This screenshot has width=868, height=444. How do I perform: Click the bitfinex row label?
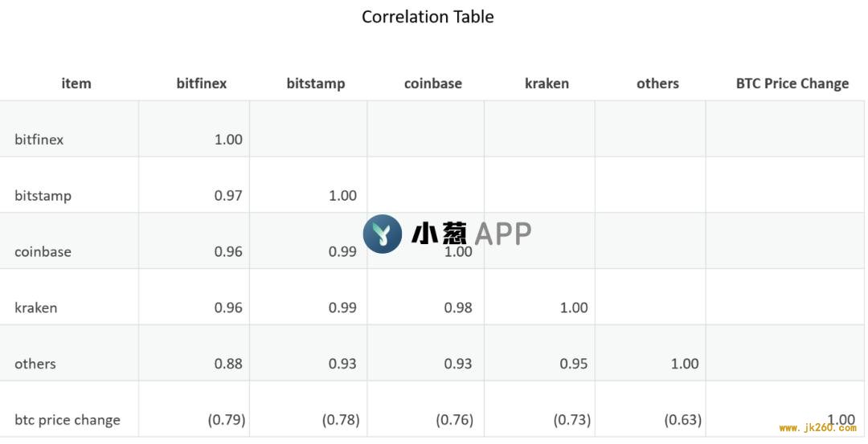39,140
